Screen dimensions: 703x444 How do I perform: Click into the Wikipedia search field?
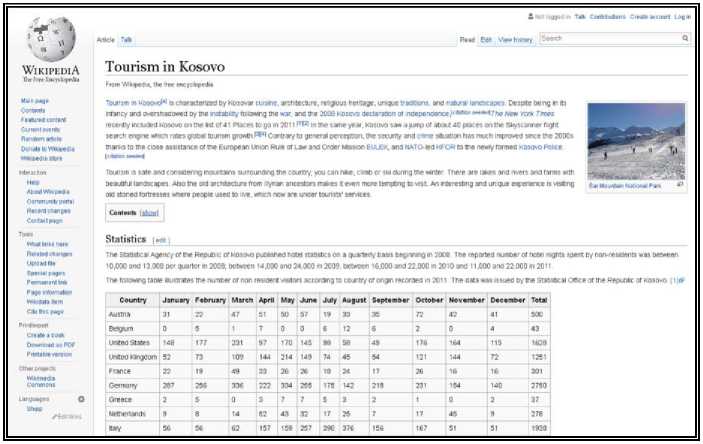608,38
